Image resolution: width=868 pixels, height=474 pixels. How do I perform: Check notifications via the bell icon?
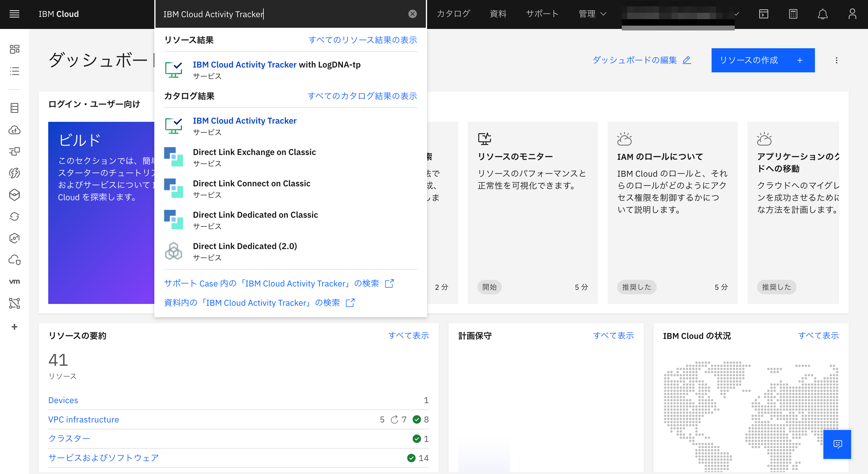(x=823, y=14)
